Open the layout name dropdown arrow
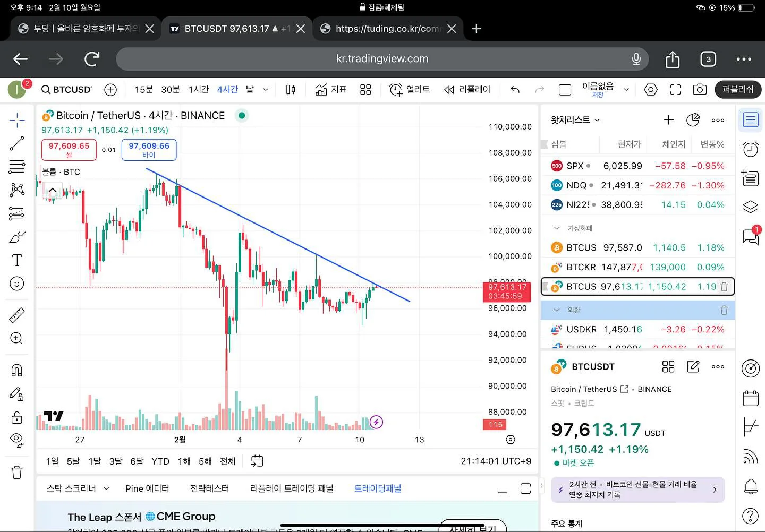This screenshot has height=532, width=765. point(626,90)
